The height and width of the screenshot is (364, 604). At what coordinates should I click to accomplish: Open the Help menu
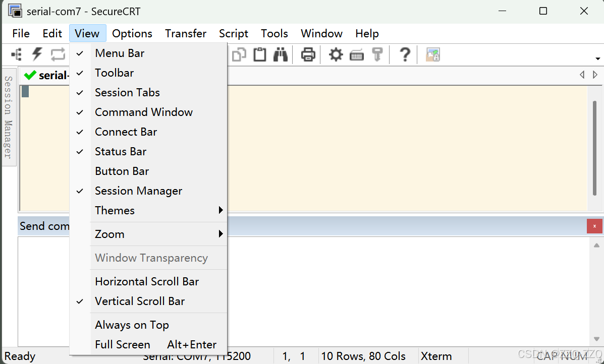pyautogui.click(x=367, y=33)
